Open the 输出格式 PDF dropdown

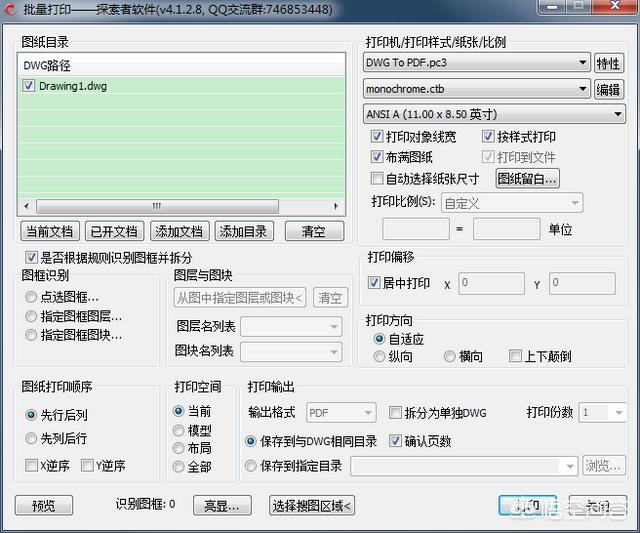[x=341, y=413]
